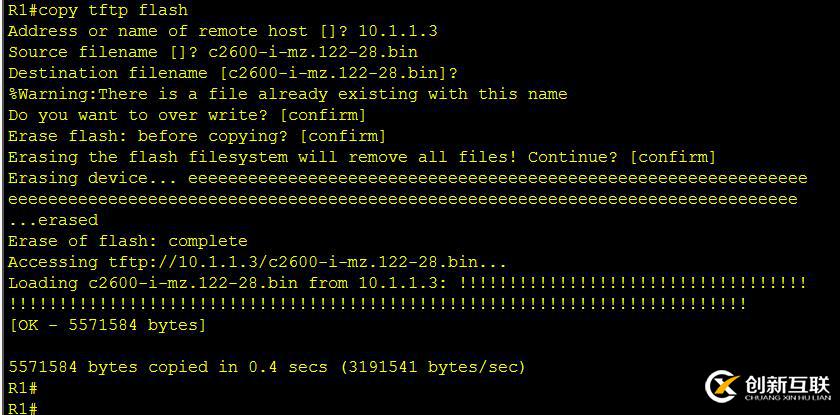Click the Accessing tftp:// URL line
The width and height of the screenshot is (840, 415).
coord(257,262)
